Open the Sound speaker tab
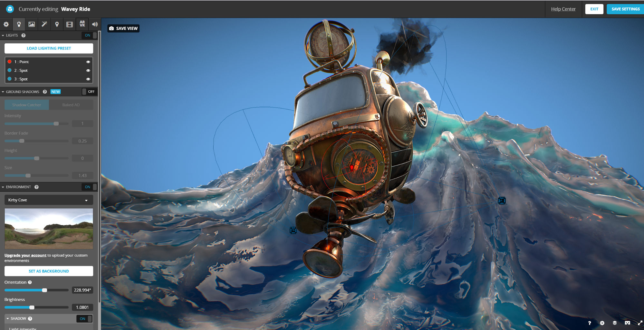The image size is (644, 330). pyautogui.click(x=95, y=24)
